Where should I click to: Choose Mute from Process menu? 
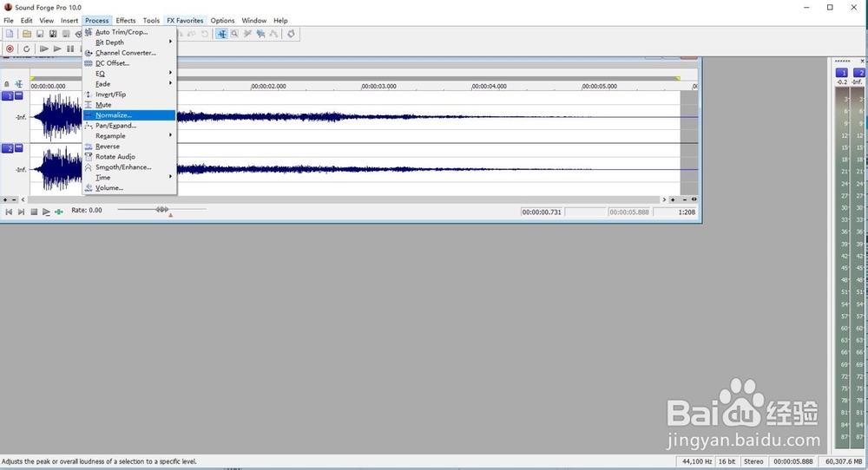tap(129, 105)
